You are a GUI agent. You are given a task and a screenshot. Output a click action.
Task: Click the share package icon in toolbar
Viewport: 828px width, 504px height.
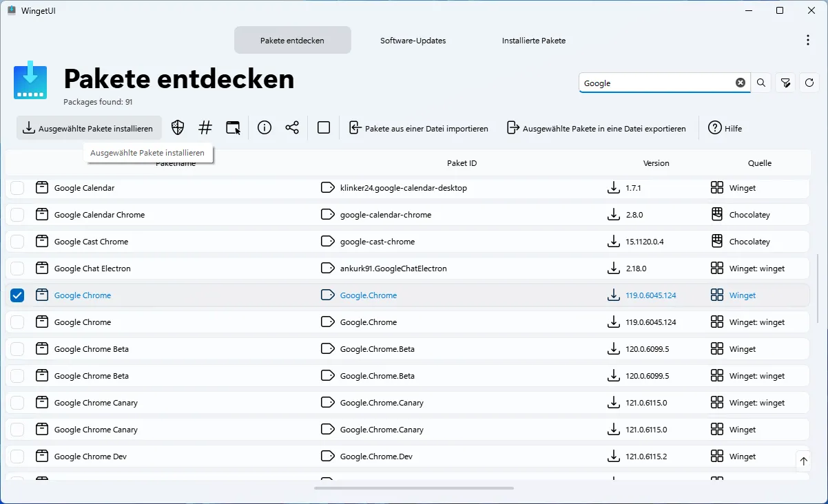tap(292, 127)
